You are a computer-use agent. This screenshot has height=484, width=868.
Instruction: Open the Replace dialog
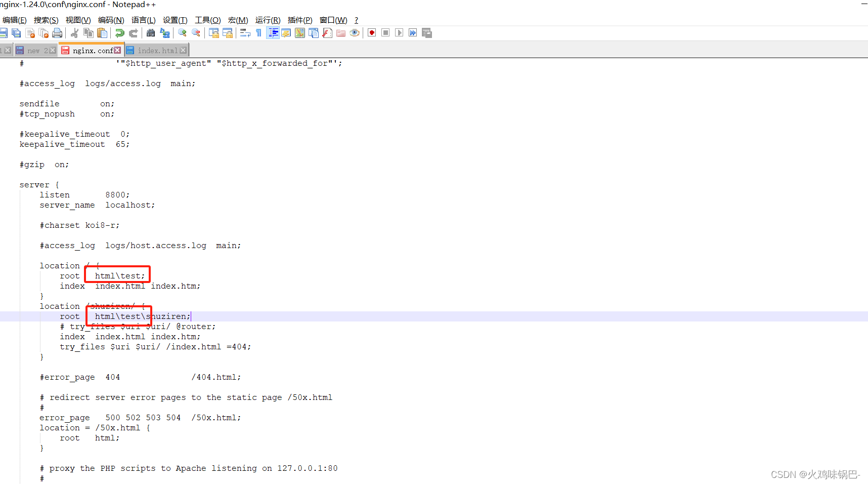pos(164,32)
